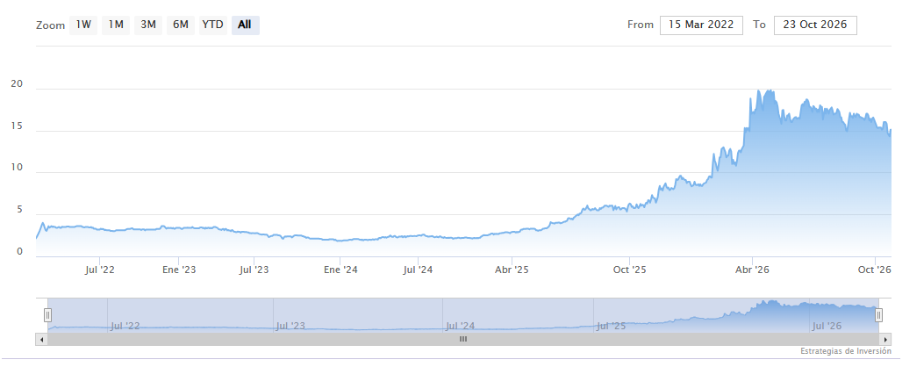Click the horizontal scrollbar grip
Image resolution: width=901 pixels, height=367 pixels.
463,339
